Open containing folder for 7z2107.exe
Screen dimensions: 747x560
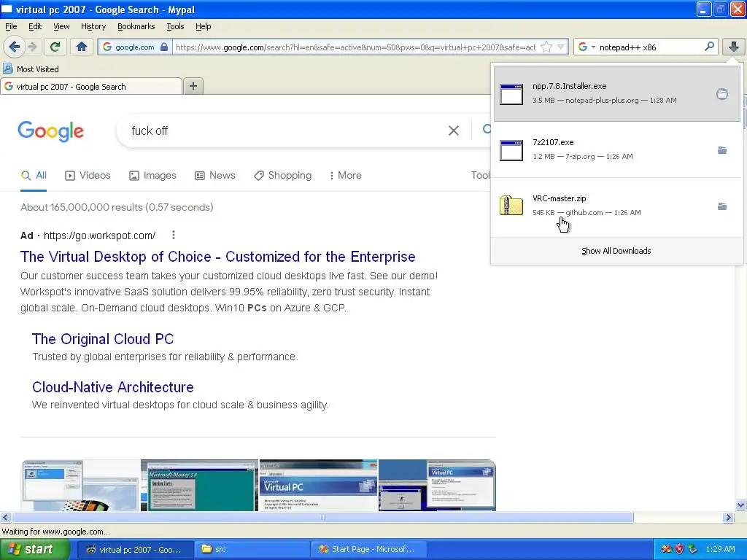tap(722, 150)
